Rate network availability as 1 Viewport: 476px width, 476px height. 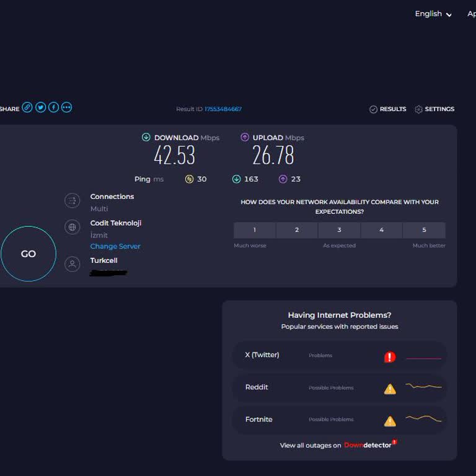tap(255, 230)
